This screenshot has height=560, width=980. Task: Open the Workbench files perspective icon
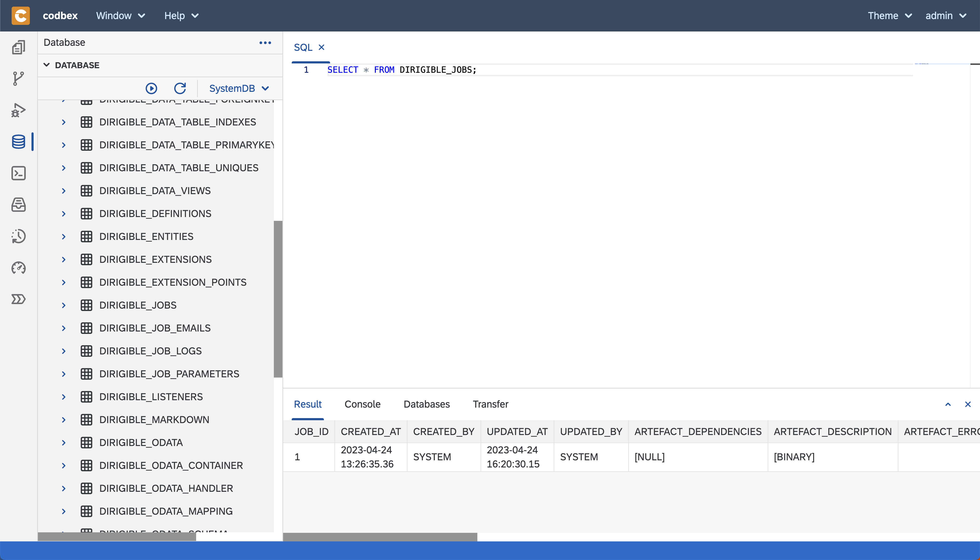tap(18, 47)
